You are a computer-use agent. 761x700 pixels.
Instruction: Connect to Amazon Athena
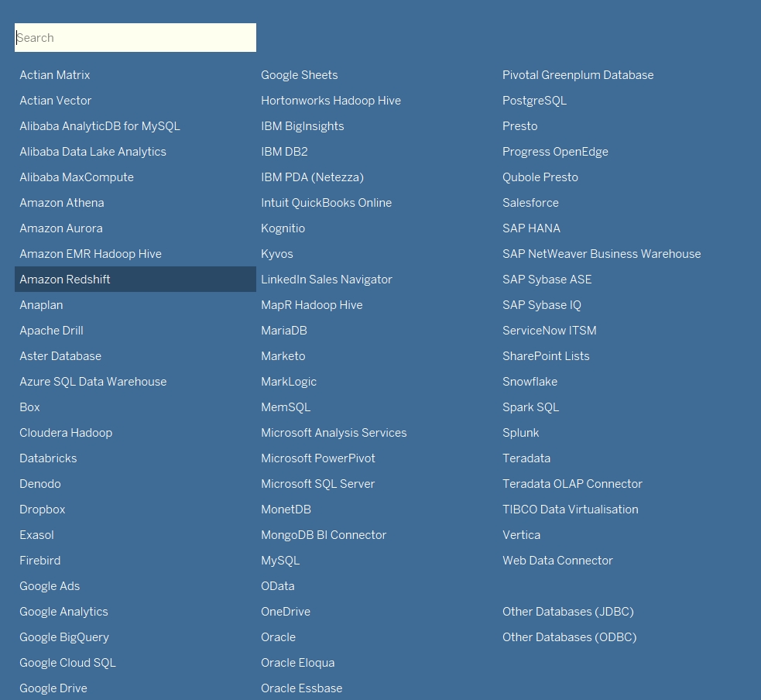(x=62, y=202)
